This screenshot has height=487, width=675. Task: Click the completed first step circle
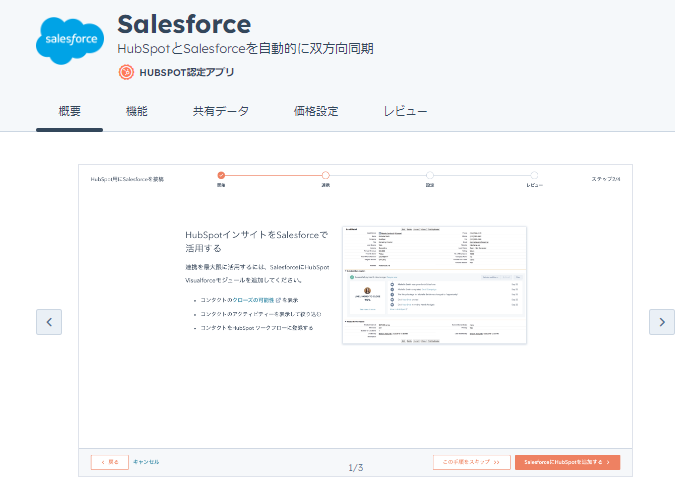pyautogui.click(x=221, y=175)
